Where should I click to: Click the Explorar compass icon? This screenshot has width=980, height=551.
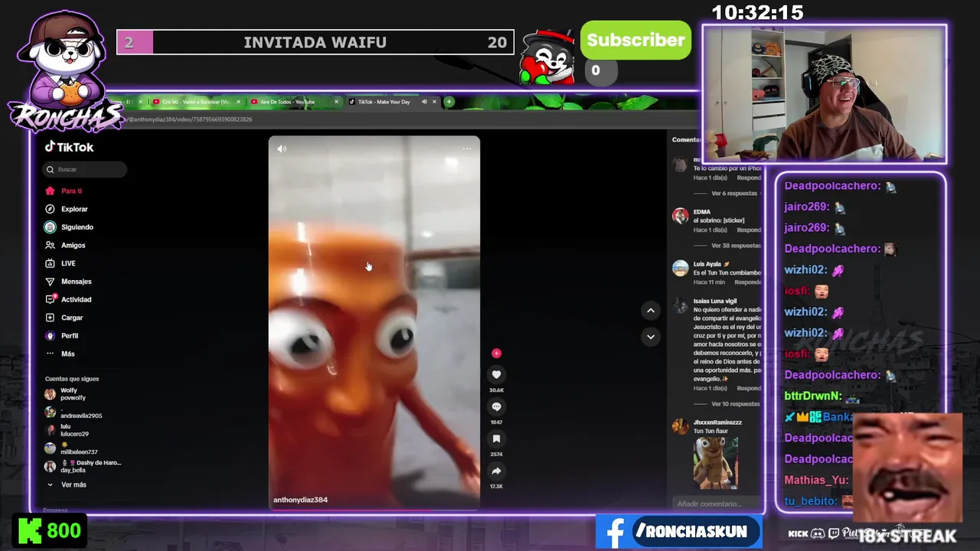(50, 209)
